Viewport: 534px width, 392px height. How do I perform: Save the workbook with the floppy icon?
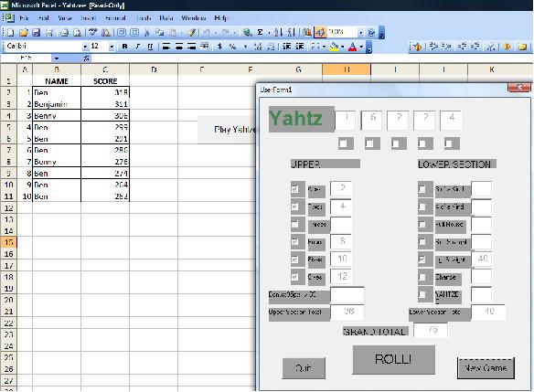[36, 32]
